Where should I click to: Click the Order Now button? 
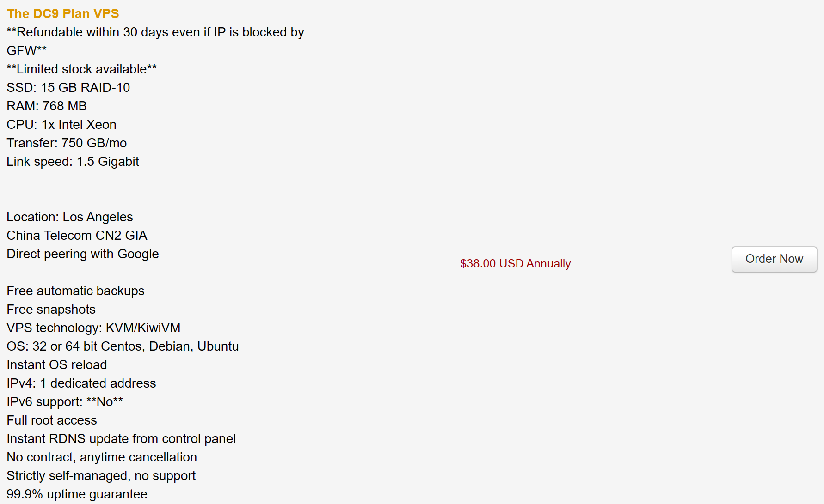pos(774,259)
